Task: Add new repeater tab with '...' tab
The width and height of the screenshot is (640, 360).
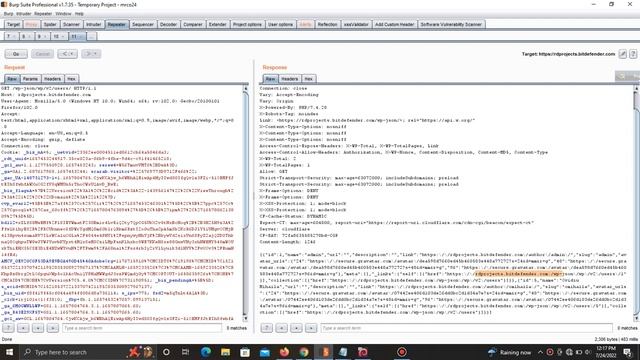Action: (x=92, y=36)
